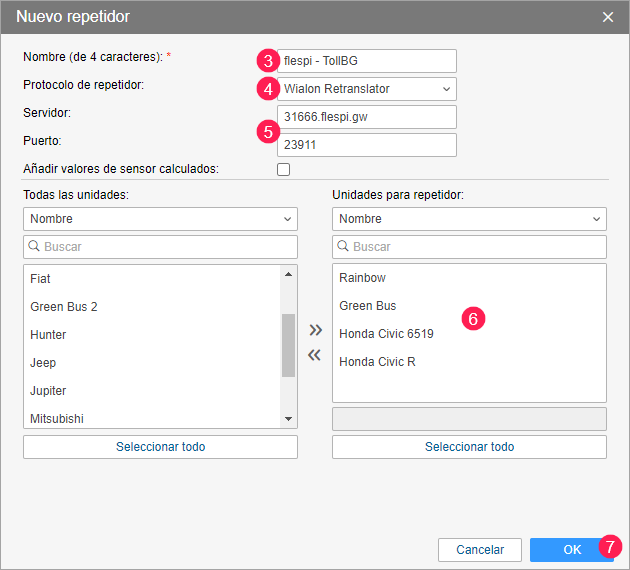Close the Nuevo repetidor dialog
Image resolution: width=630 pixels, height=570 pixels.
(x=608, y=17)
